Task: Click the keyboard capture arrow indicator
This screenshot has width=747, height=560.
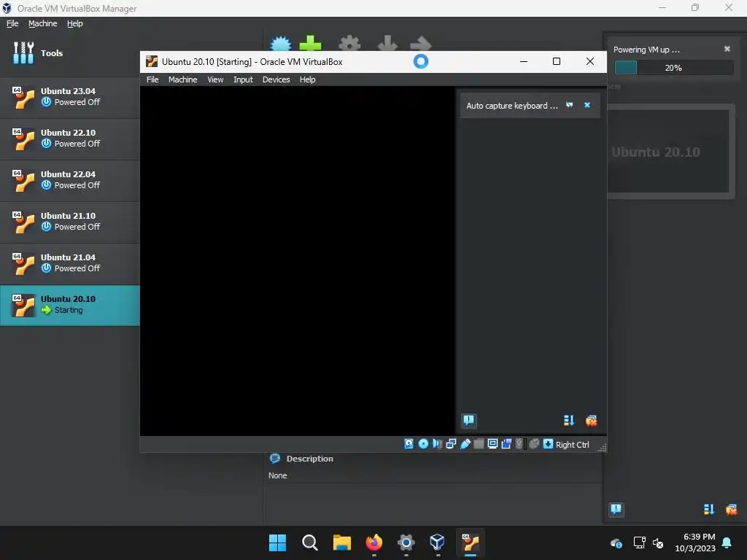Action: [548, 444]
